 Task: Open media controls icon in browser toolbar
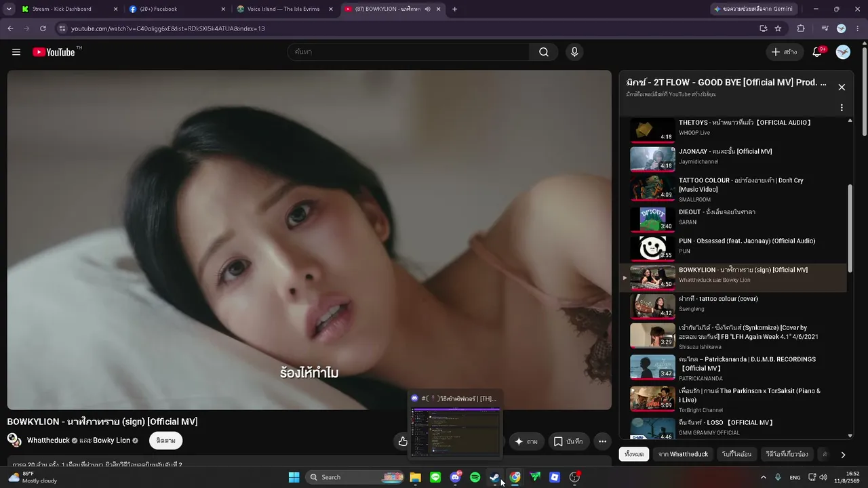coord(825,28)
